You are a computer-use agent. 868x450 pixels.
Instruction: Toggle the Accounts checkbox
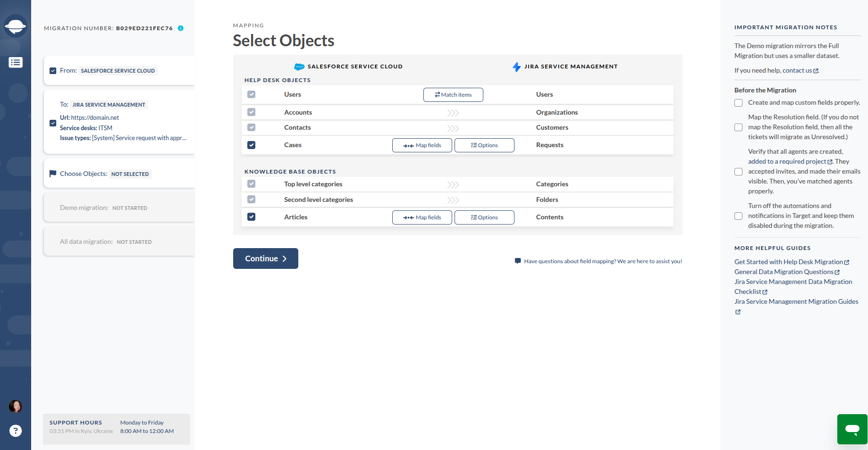coord(252,112)
